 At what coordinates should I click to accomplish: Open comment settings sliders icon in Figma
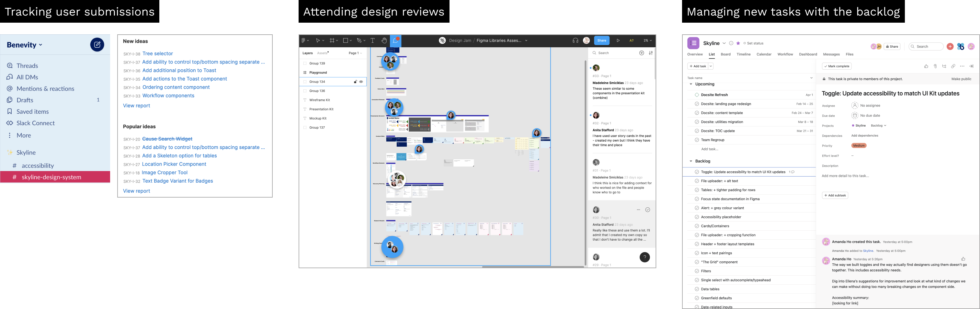point(651,53)
